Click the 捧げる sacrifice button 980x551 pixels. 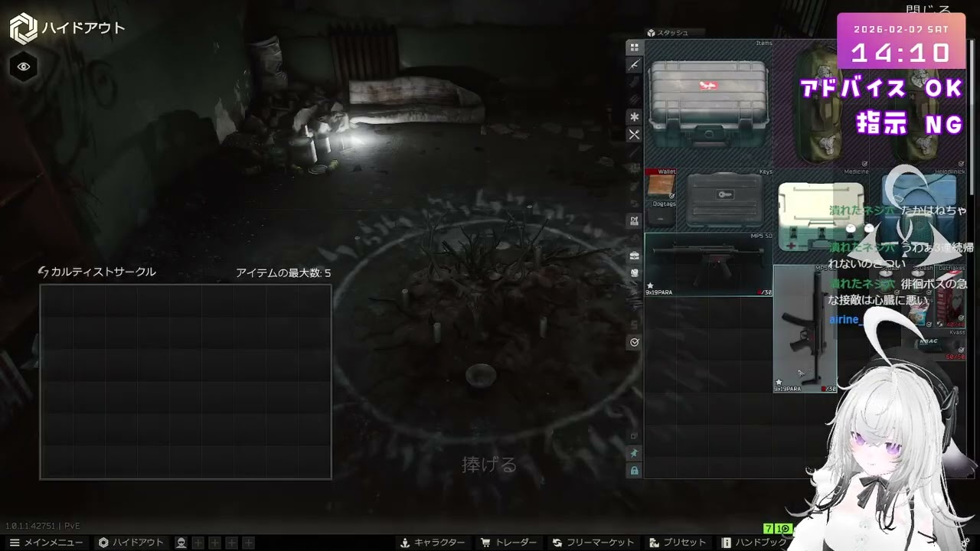click(489, 465)
